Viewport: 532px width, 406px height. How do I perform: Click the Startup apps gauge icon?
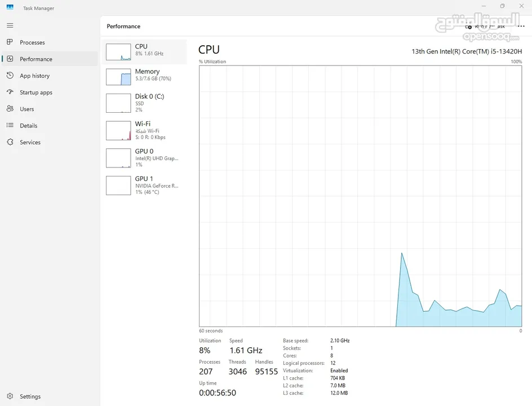[10, 92]
